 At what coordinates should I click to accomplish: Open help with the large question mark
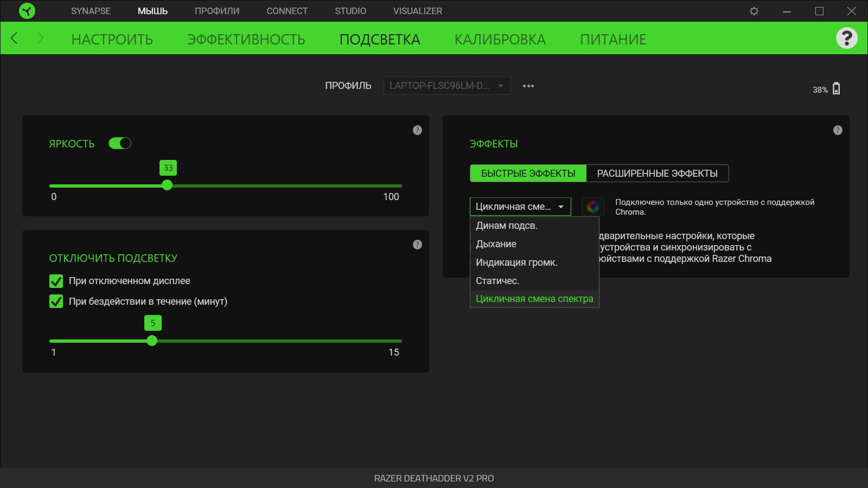(847, 38)
